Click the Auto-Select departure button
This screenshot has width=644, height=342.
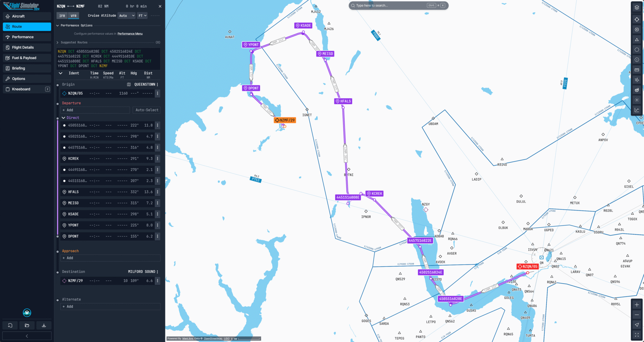point(147,110)
